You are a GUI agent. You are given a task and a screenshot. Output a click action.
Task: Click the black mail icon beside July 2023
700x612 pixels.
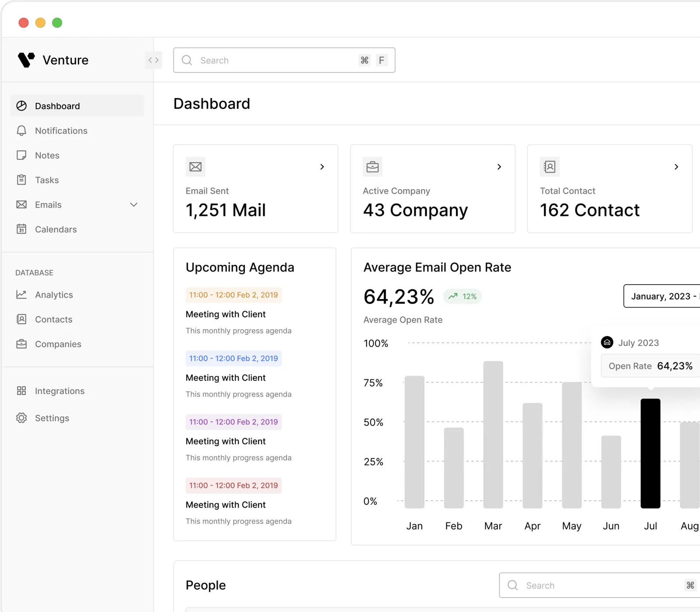tap(607, 342)
